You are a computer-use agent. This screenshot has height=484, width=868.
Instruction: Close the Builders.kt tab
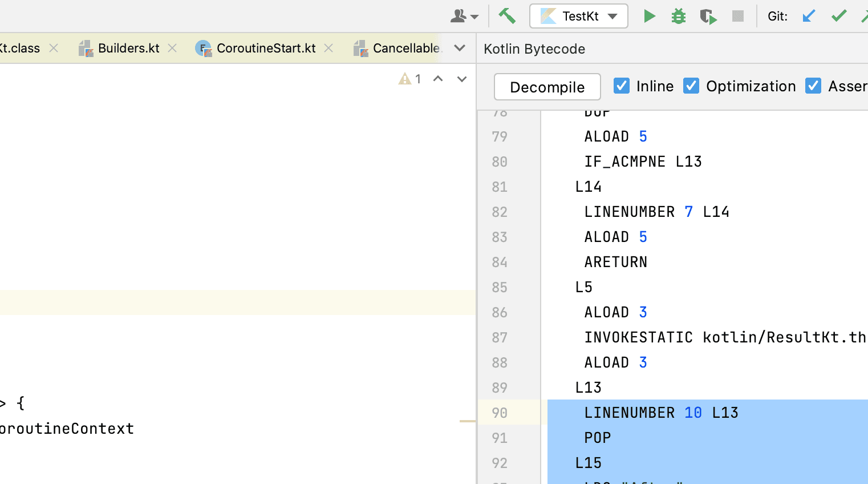click(x=172, y=49)
